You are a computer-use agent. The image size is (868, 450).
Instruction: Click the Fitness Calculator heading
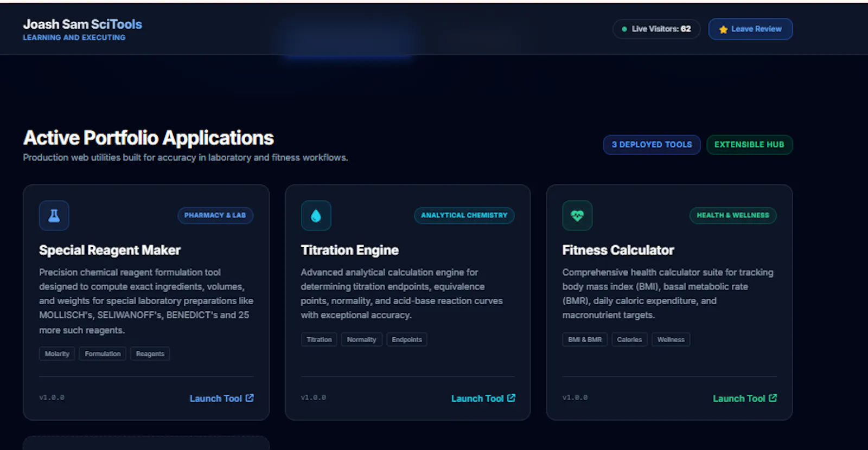click(618, 250)
